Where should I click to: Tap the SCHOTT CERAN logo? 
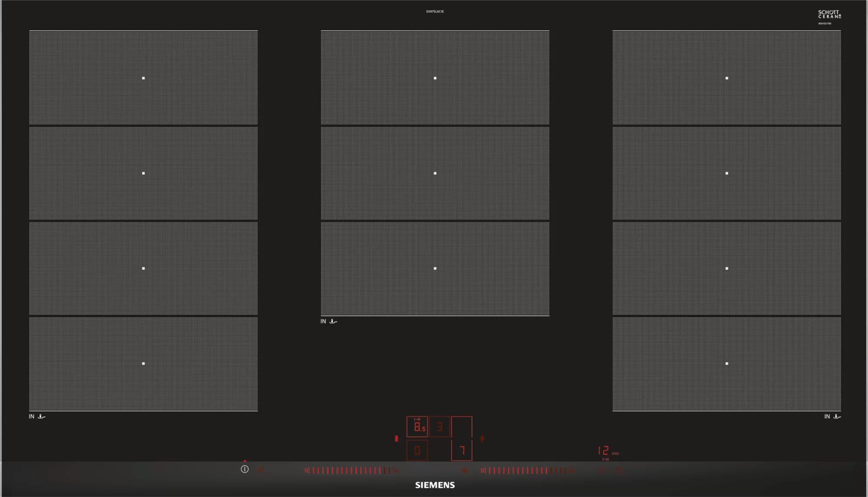coord(829,14)
